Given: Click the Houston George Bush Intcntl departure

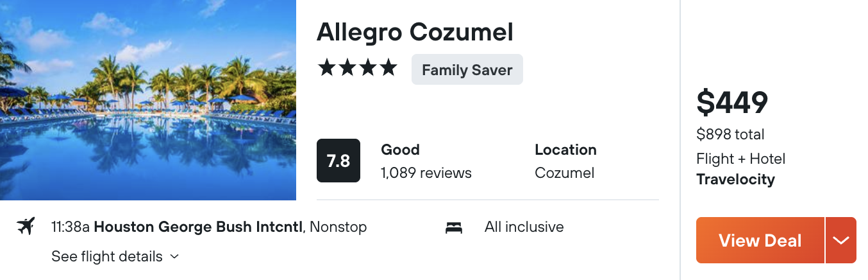Looking at the screenshot, I should pyautogui.click(x=198, y=227).
